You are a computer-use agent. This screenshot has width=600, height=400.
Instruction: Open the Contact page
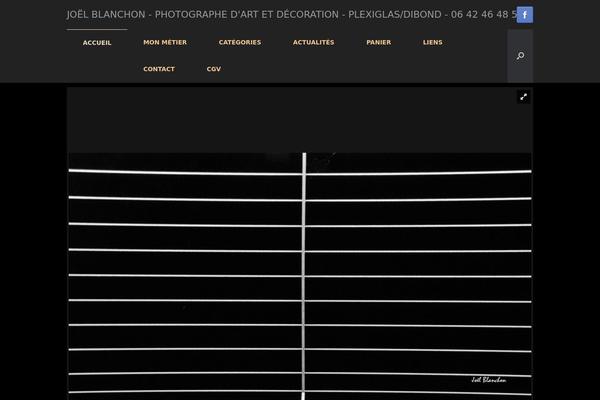(x=159, y=69)
